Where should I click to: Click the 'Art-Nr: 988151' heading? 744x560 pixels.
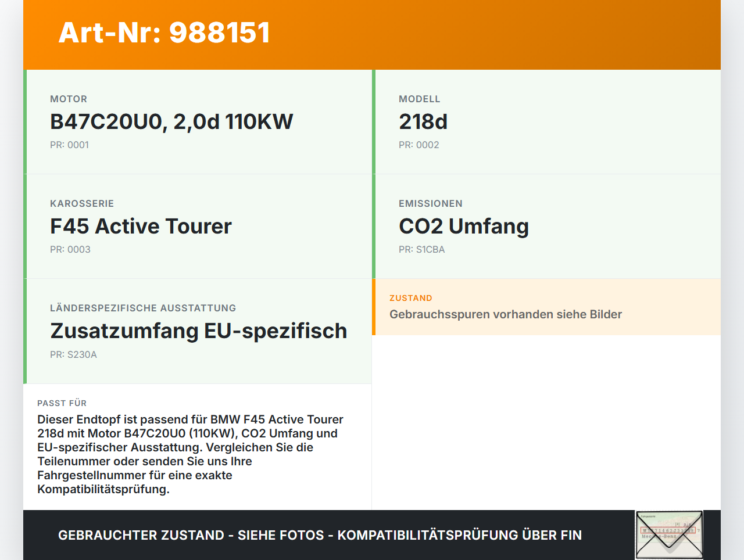pos(164,33)
